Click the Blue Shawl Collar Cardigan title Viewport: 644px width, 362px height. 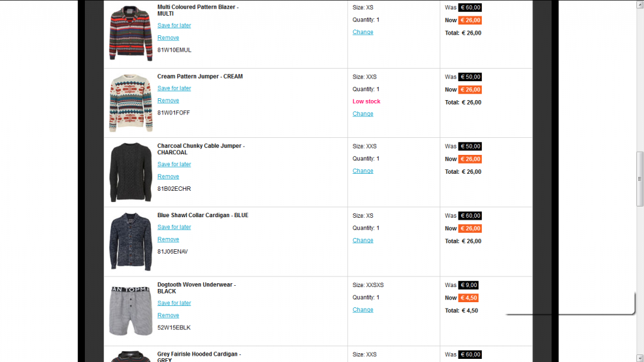click(x=203, y=215)
